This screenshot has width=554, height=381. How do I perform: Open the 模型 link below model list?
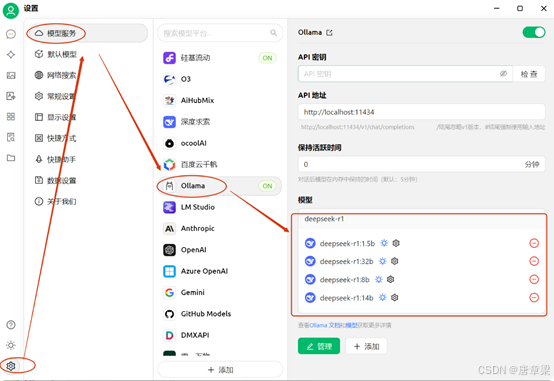coord(351,325)
